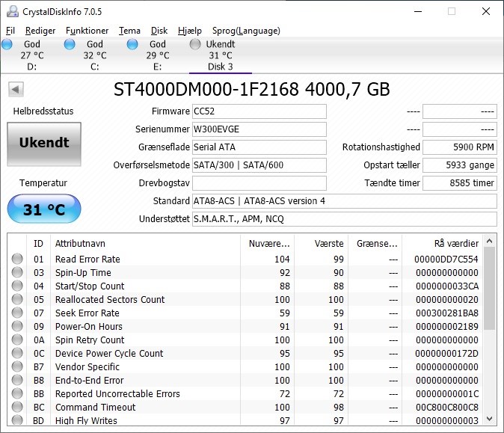Open the Disk menu
Viewport: 504px width, 433px height.
coord(159,31)
